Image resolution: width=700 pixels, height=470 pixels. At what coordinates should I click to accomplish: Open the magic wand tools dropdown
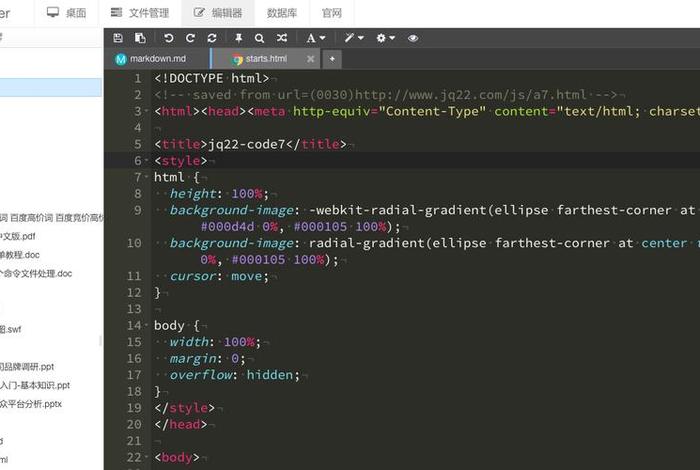[x=354, y=38]
